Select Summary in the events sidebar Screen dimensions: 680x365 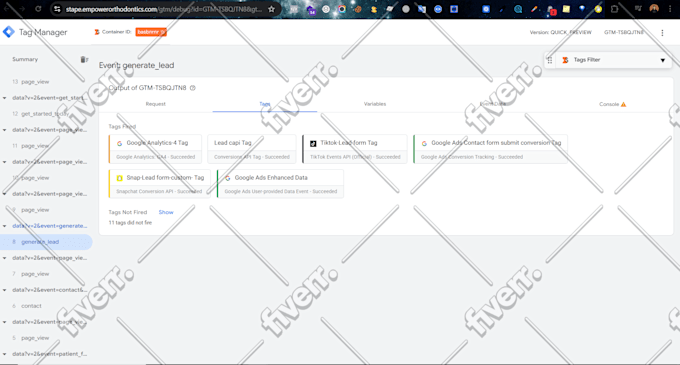25,59
